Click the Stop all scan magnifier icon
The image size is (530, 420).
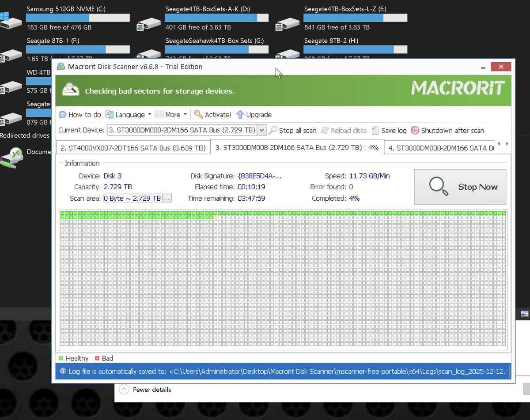click(x=273, y=131)
